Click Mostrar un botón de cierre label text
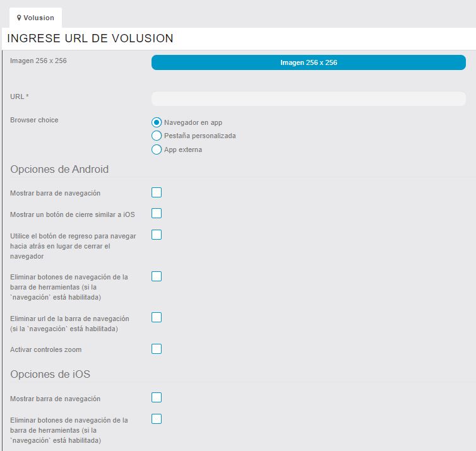The image size is (476, 451). pyautogui.click(x=73, y=214)
